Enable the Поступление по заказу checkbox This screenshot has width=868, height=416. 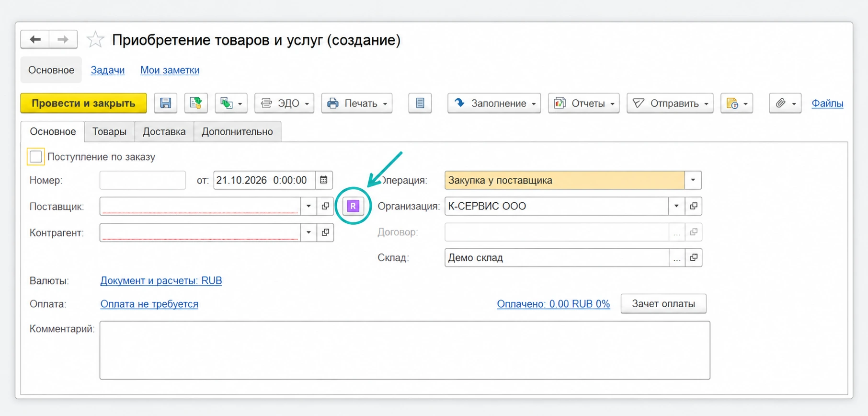tap(36, 157)
